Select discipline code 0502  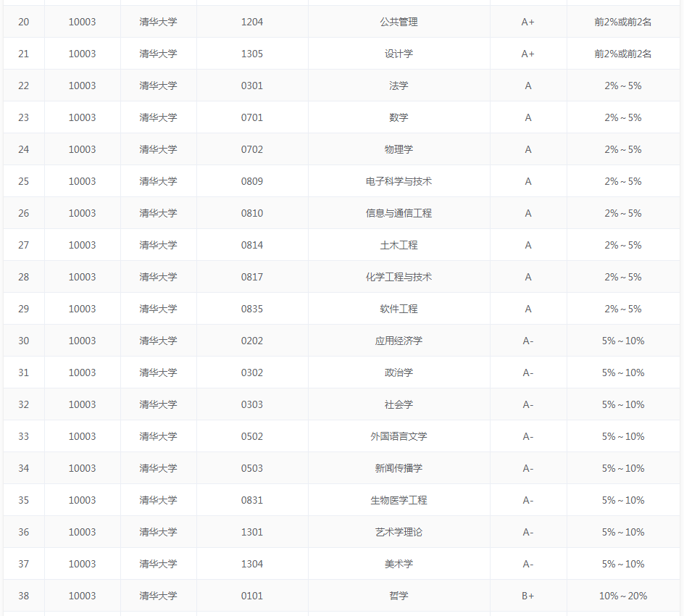[252, 436]
